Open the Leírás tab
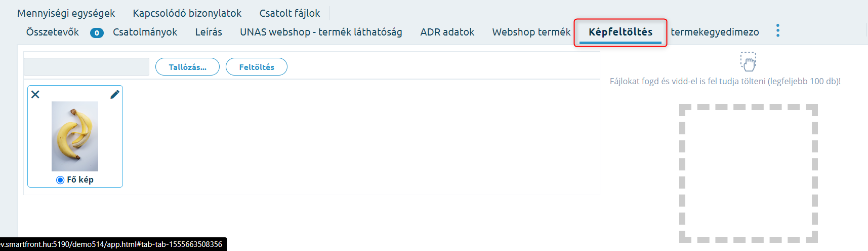The image size is (868, 251). (209, 32)
